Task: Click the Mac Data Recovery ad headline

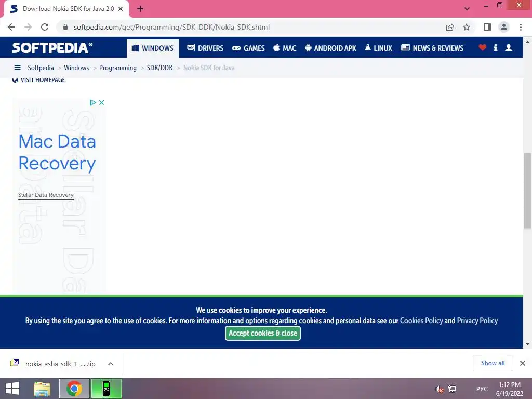Action: point(57,152)
